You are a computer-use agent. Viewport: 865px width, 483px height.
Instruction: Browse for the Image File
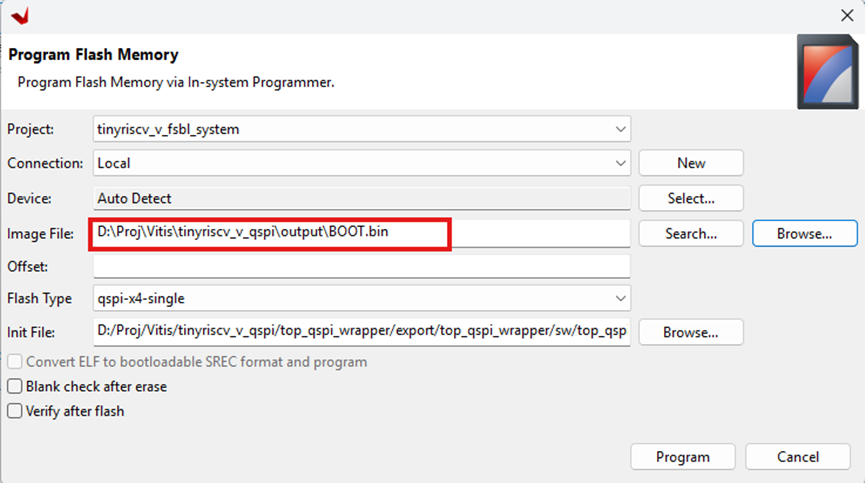(804, 234)
